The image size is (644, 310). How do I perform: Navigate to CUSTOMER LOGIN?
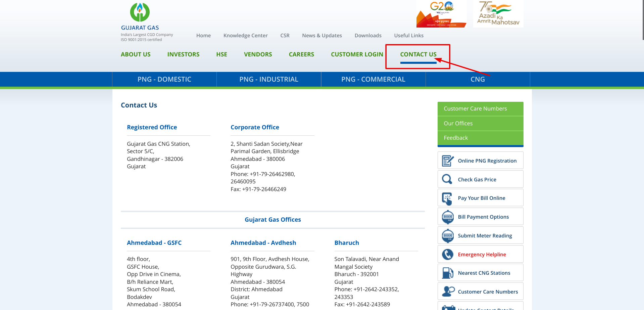point(357,54)
